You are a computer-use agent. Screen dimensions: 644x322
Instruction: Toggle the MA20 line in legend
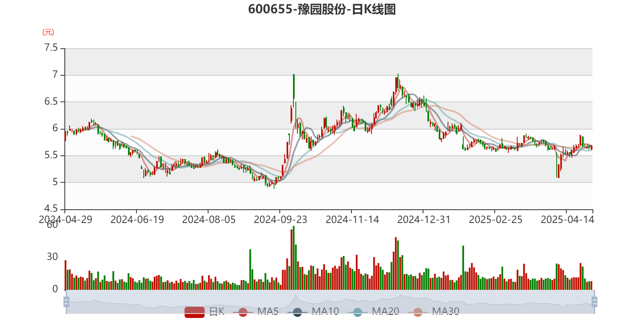coord(374,312)
